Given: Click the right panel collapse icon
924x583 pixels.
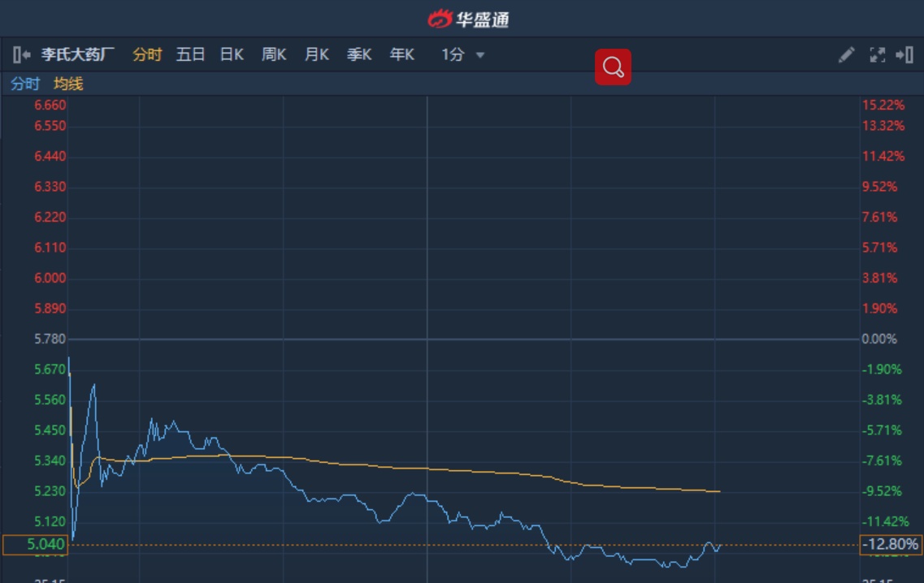Looking at the screenshot, I should (904, 55).
